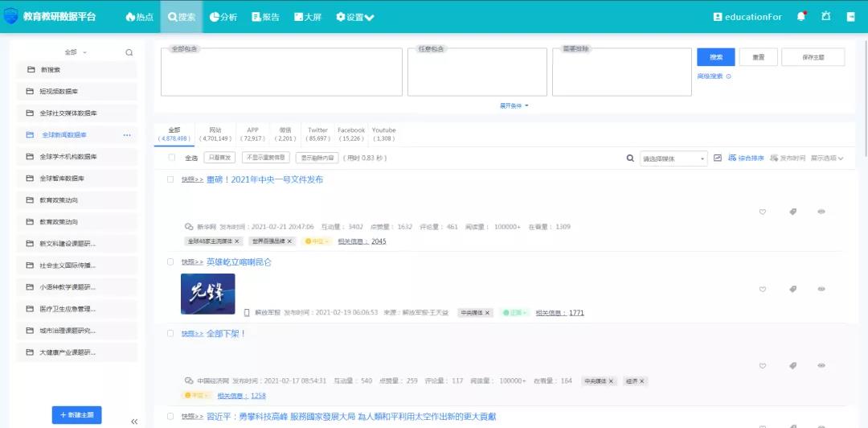Click the logout icon at top right
The image size is (868, 428).
pos(851,16)
